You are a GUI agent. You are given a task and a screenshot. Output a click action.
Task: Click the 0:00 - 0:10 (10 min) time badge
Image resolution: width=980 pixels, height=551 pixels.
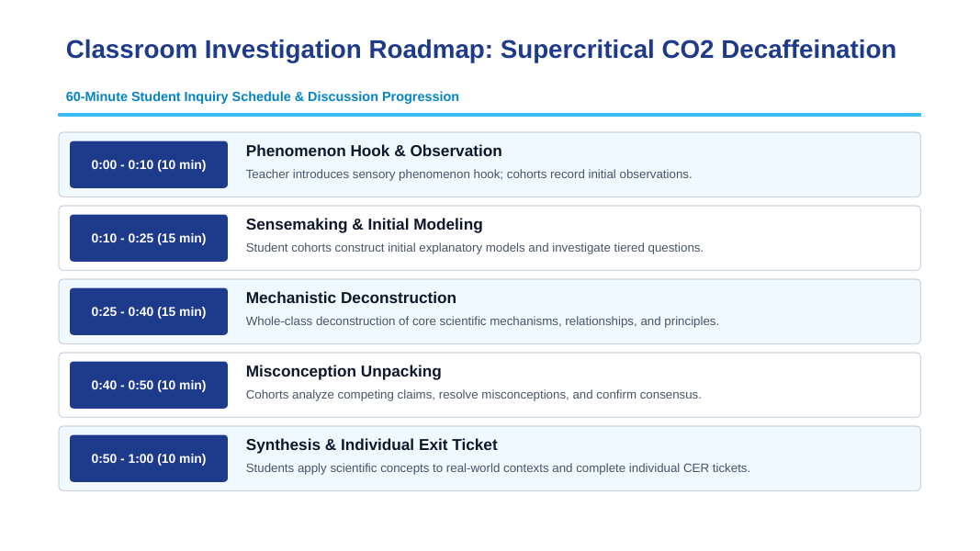pos(149,164)
